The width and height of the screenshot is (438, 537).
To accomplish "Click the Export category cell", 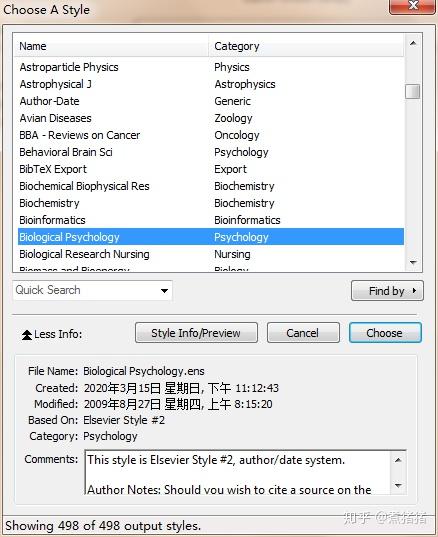I will point(230,169).
